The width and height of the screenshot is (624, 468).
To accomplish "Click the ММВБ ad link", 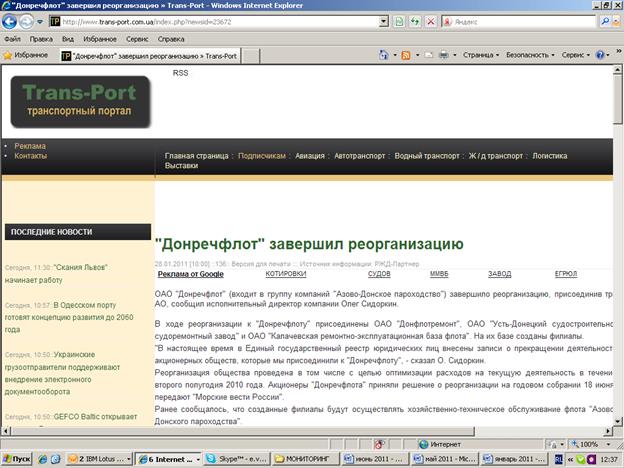I will [439, 274].
